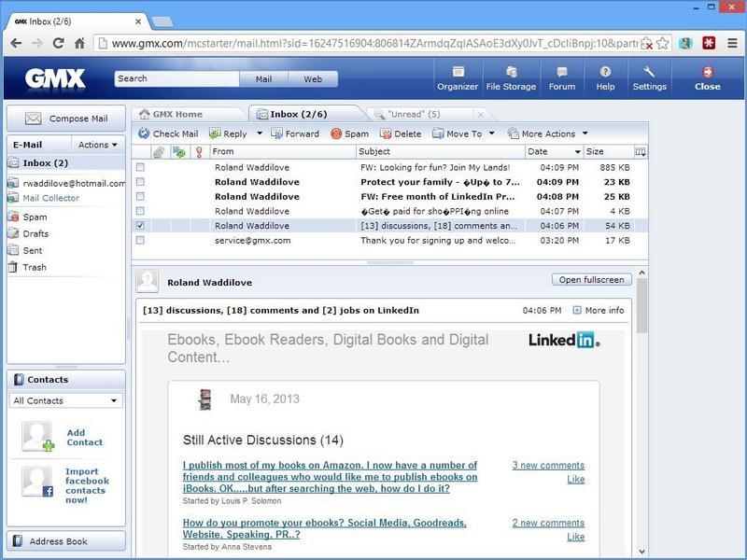
Task: Open the Trash folder
Action: [35, 267]
